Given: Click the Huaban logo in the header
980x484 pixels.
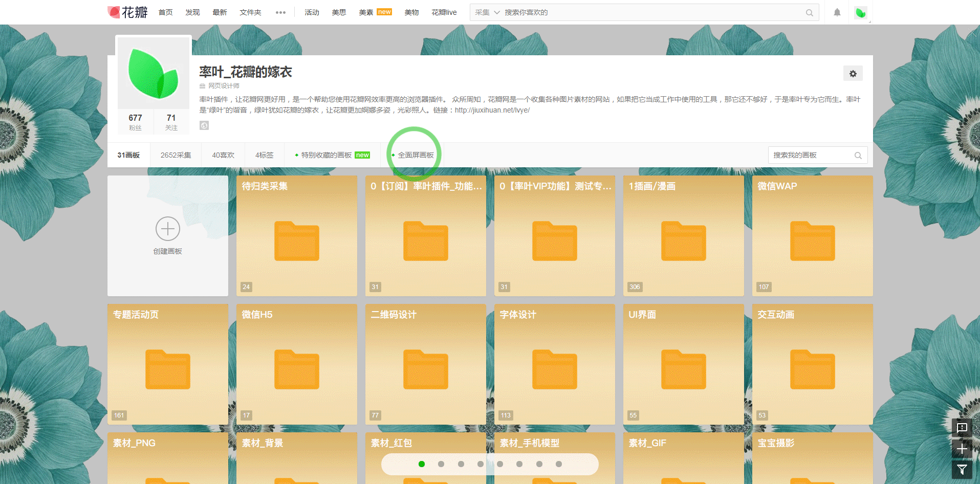Looking at the screenshot, I should pos(127,12).
